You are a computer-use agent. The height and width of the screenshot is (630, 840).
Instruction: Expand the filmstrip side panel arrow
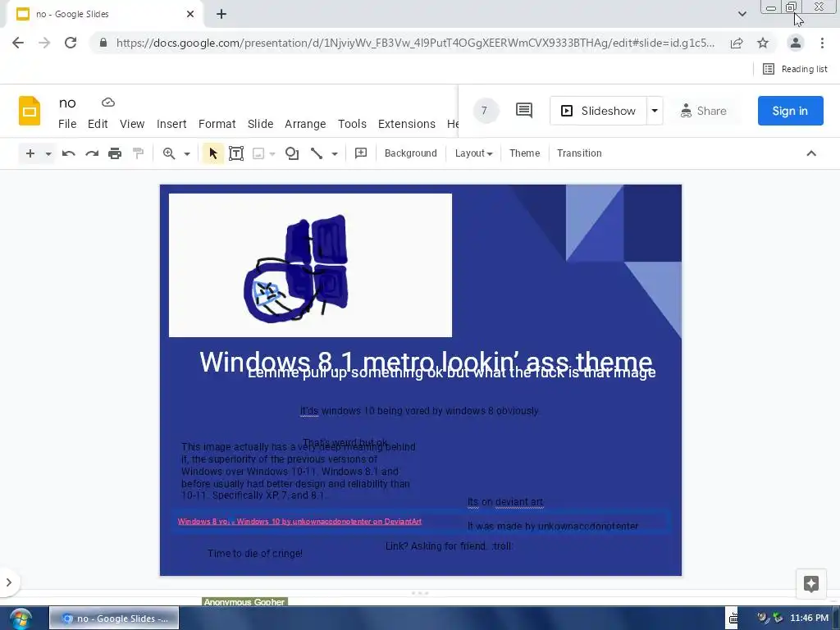8,582
